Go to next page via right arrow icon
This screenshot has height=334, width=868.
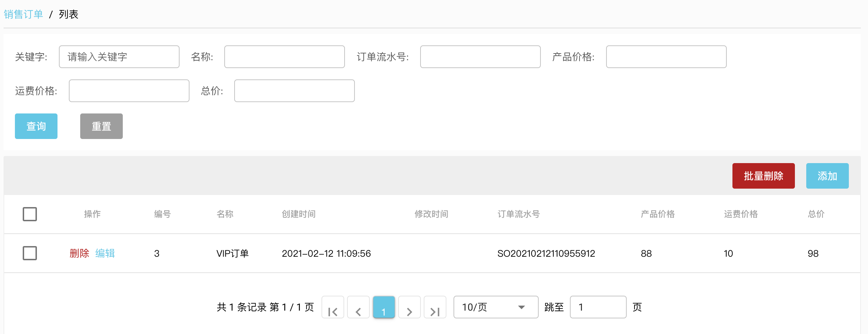tap(410, 307)
